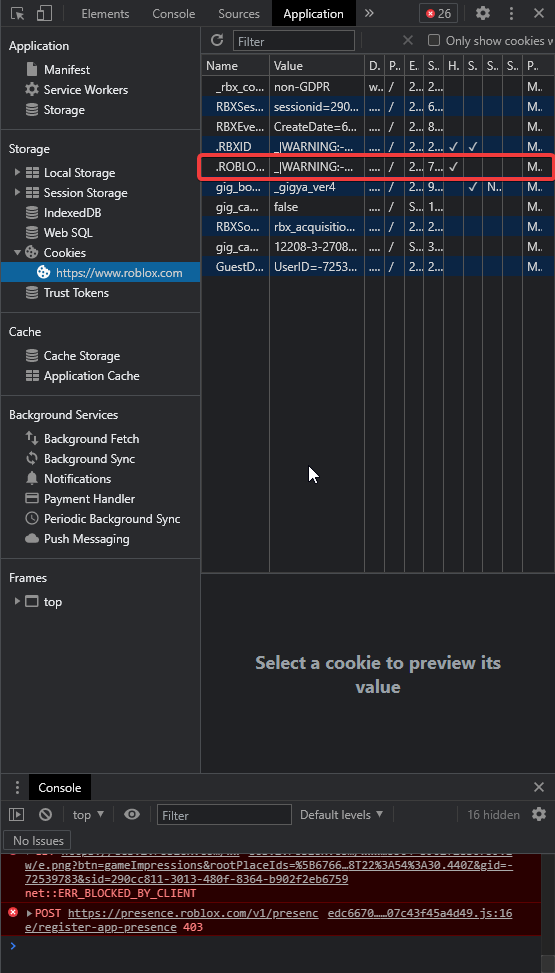Refresh the cookies table
The height and width of the screenshot is (973, 555).
[x=217, y=40]
